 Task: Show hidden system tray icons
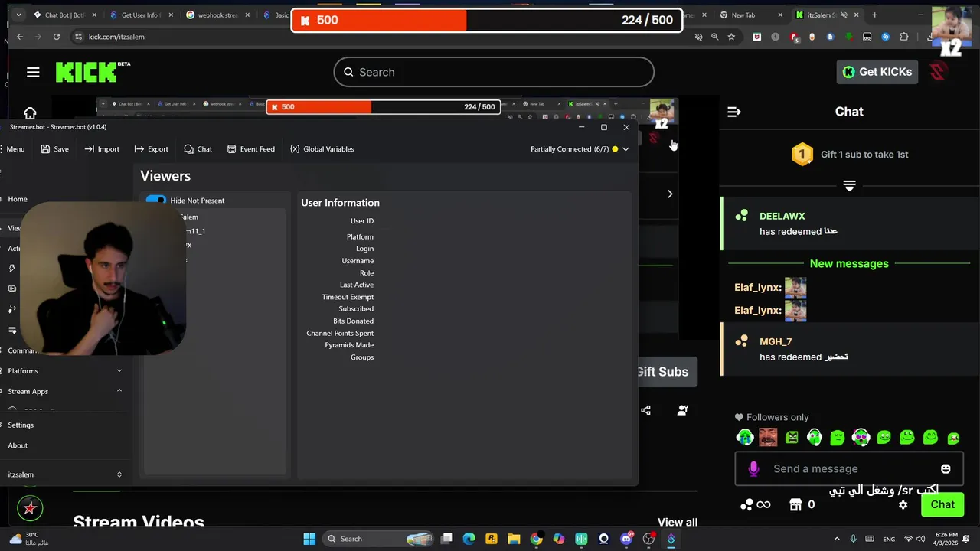(x=836, y=539)
